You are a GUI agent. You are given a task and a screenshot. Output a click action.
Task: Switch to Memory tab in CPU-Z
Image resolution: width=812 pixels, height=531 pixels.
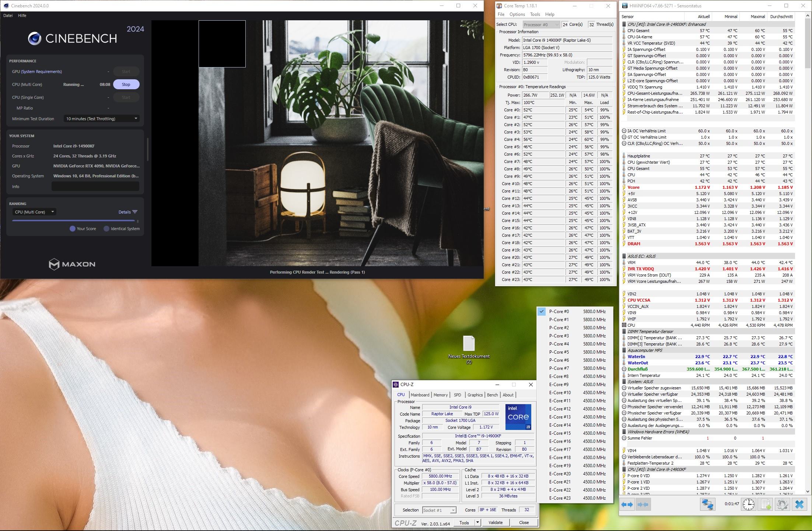[x=440, y=395]
